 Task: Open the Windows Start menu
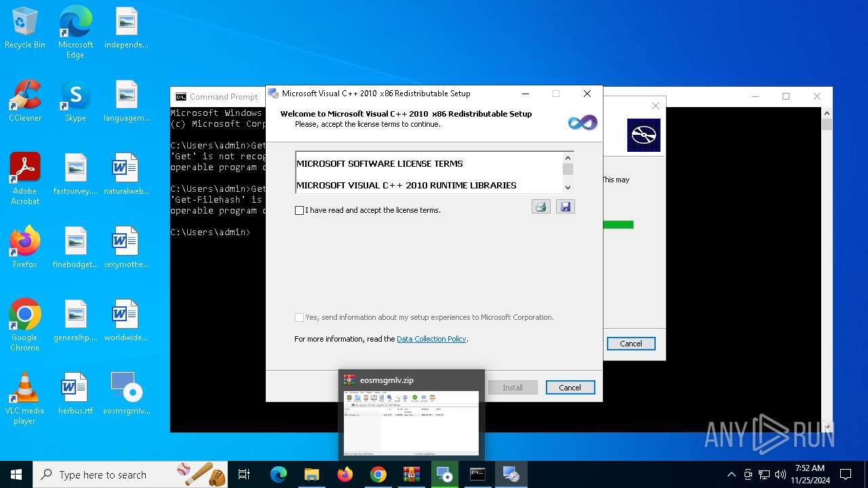16,474
